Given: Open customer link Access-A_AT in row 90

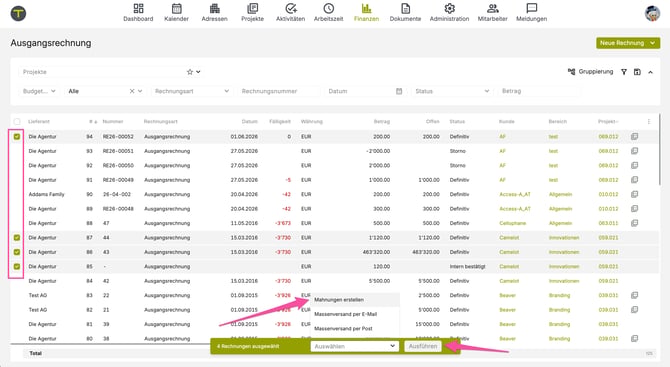Looking at the screenshot, I should tap(515, 194).
